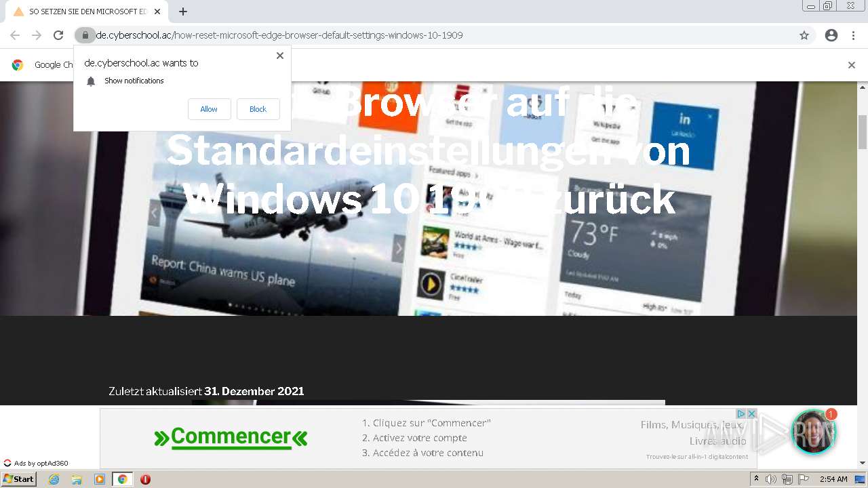Viewport: 868px width, 488px height.
Task: Bookmark this page with the star icon
Action: pyautogui.click(x=804, y=35)
